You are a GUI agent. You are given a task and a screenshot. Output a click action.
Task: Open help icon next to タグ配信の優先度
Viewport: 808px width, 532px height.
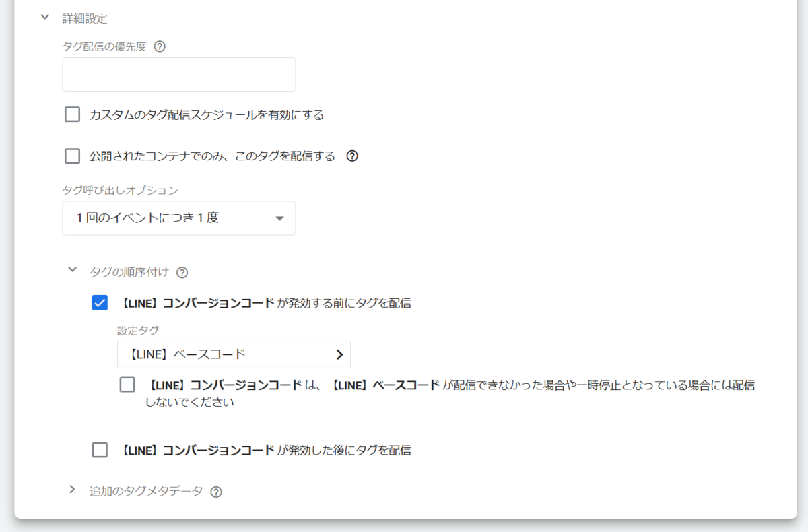point(160,47)
